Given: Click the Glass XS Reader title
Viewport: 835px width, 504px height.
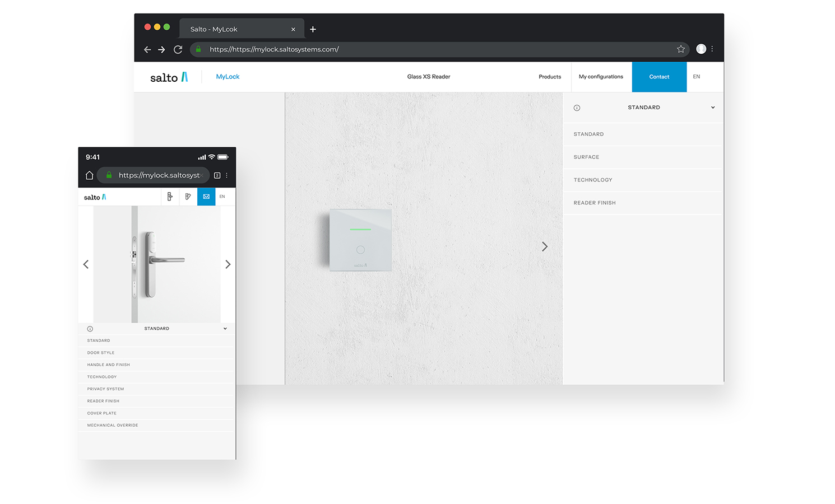Looking at the screenshot, I should (x=429, y=77).
